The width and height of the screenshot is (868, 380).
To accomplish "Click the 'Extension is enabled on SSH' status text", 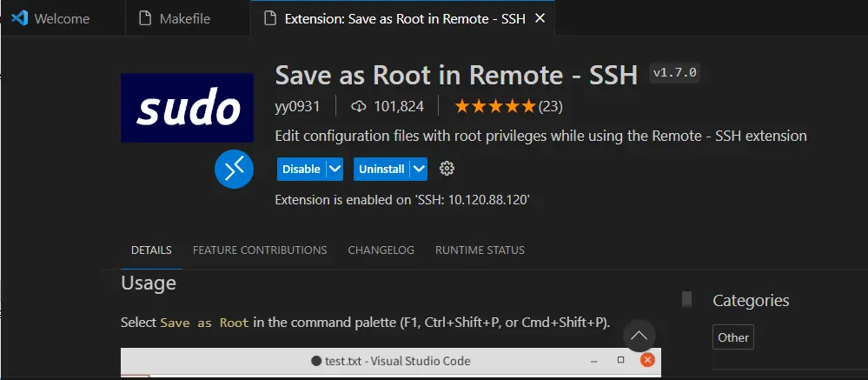I will coord(402,200).
